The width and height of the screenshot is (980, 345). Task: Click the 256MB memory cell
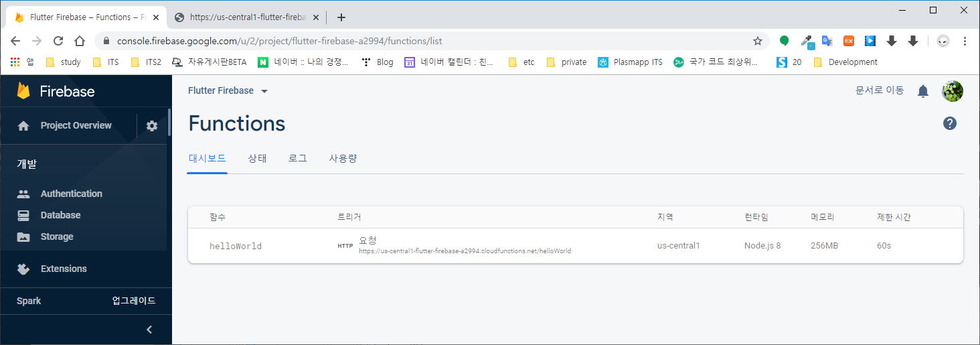824,246
